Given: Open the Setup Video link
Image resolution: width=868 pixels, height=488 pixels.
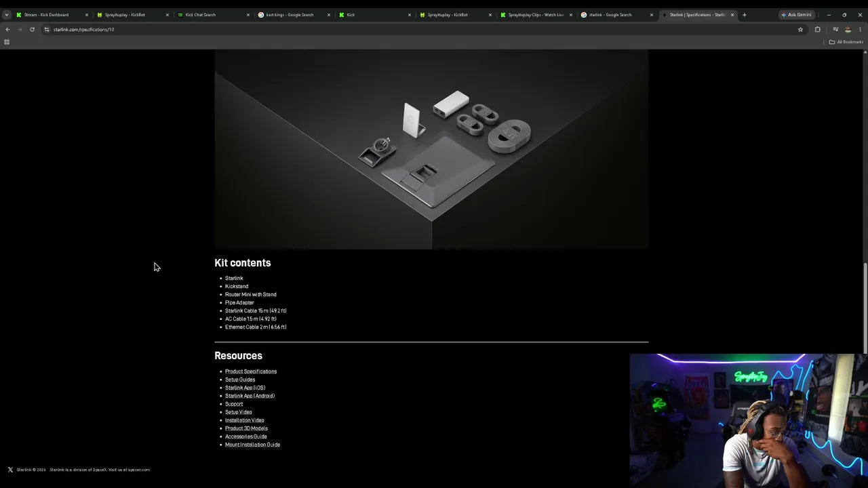Looking at the screenshot, I should [x=239, y=412].
